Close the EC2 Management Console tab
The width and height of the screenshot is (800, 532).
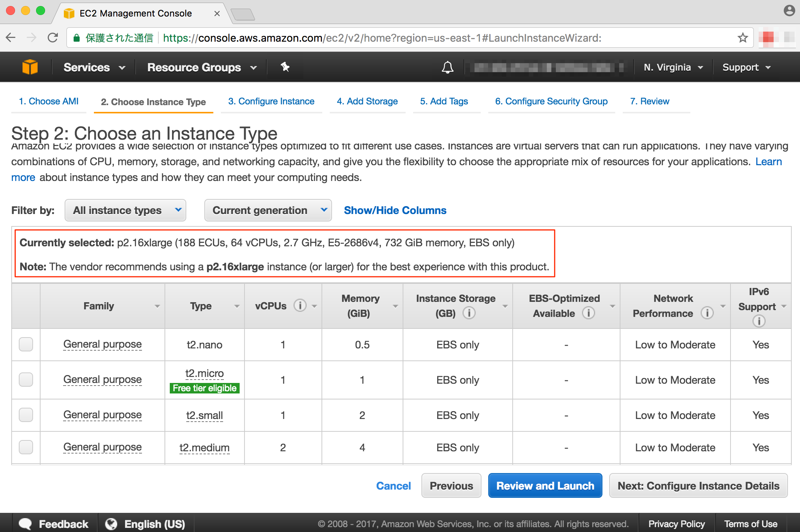coord(217,14)
